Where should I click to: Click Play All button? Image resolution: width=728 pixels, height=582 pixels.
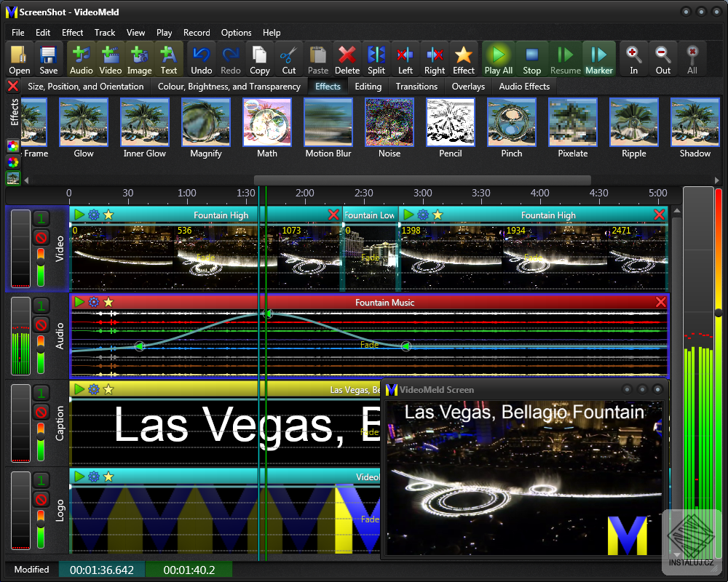(x=499, y=59)
